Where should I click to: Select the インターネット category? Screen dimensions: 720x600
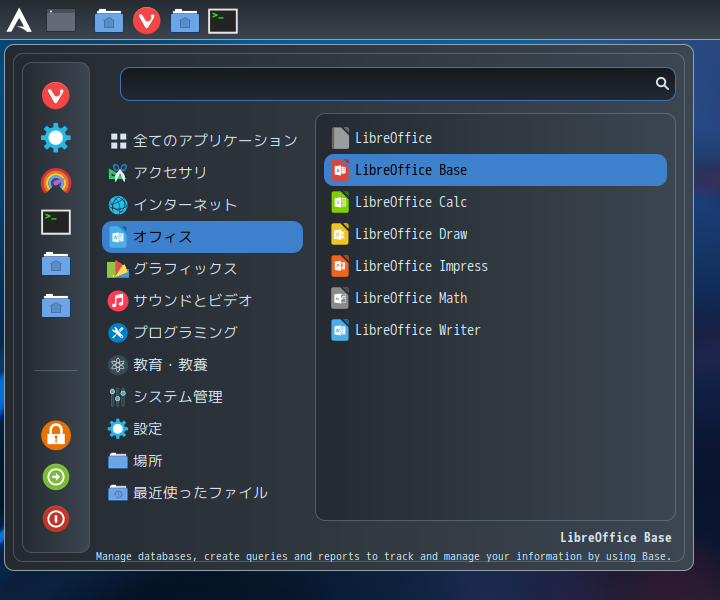(x=202, y=205)
